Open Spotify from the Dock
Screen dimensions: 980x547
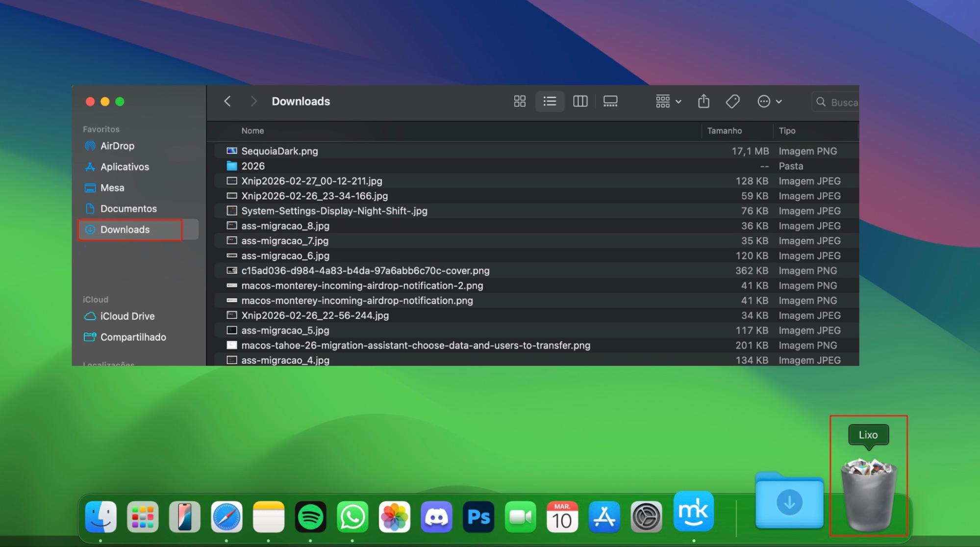(310, 517)
